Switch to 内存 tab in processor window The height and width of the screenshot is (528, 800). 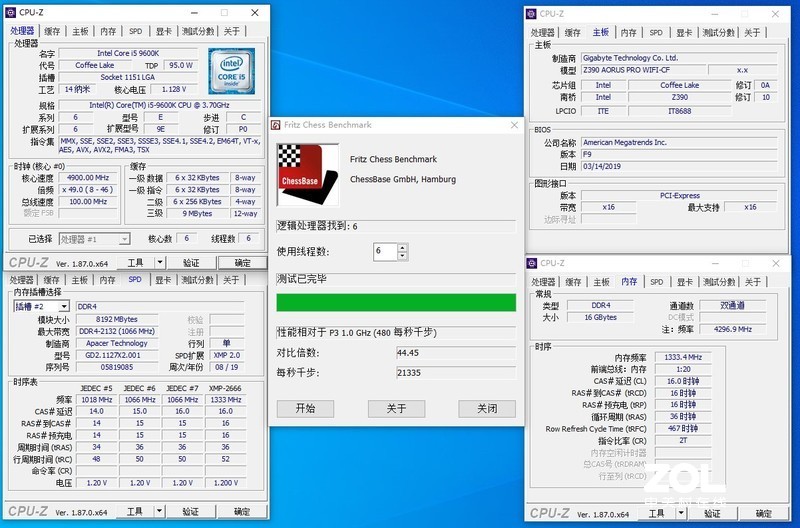coord(108,31)
